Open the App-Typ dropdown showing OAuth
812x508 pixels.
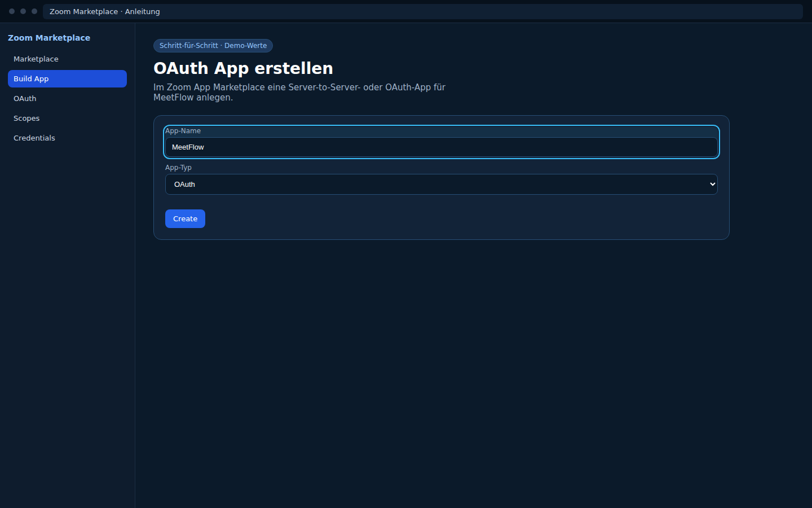441,185
